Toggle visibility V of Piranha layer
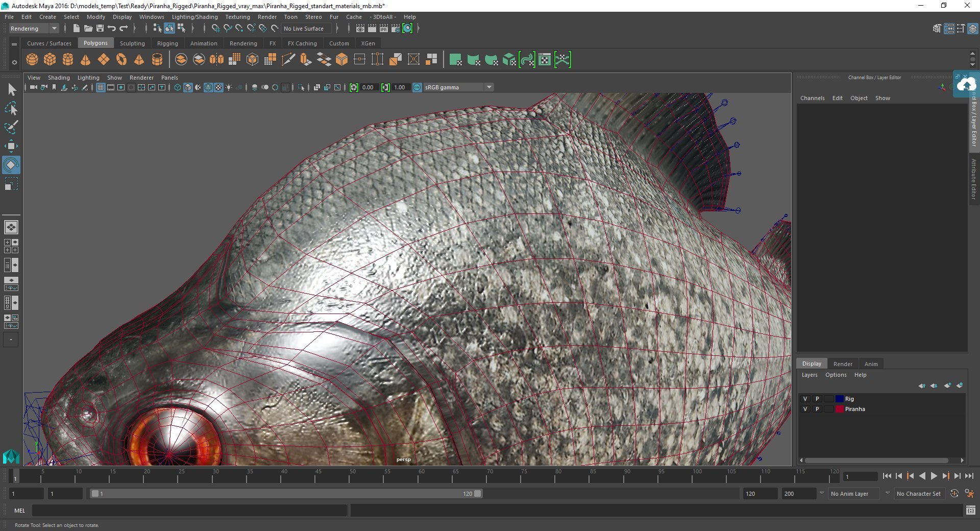Image resolution: width=980 pixels, height=531 pixels. [805, 409]
